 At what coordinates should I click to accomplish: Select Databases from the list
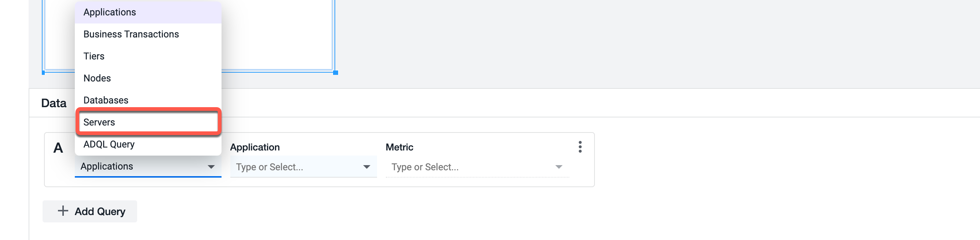[x=149, y=100]
